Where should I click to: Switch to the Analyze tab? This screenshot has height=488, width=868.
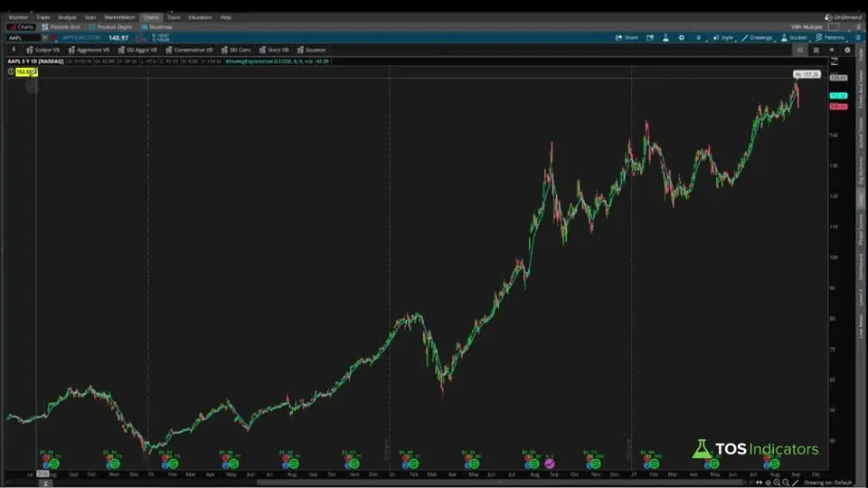(67, 17)
